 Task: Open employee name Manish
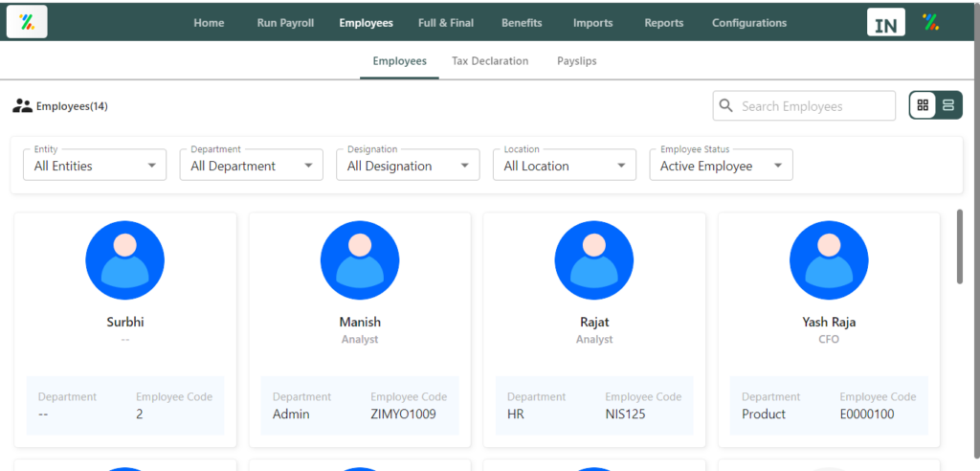tap(360, 322)
